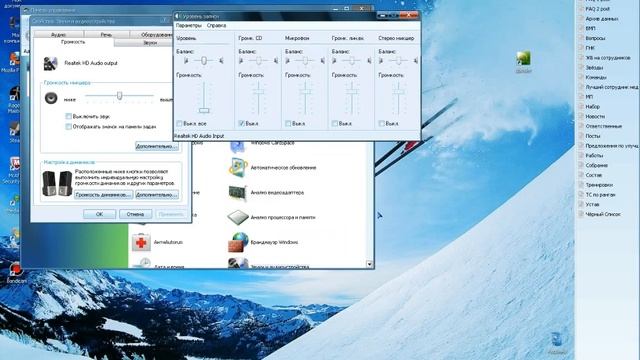Click right balance speaker icon in Стерео микшер column

click(x=415, y=61)
